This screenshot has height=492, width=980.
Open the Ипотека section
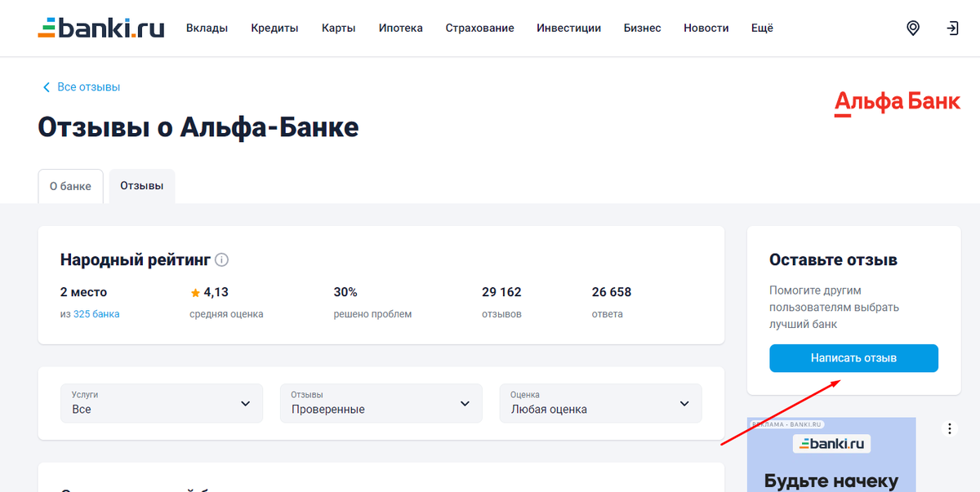[400, 27]
